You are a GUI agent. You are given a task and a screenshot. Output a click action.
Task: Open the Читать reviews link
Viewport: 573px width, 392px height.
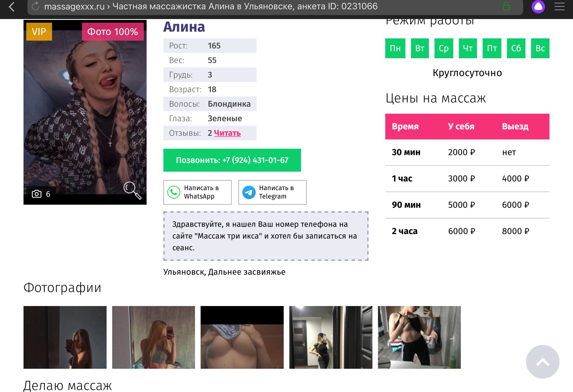227,133
